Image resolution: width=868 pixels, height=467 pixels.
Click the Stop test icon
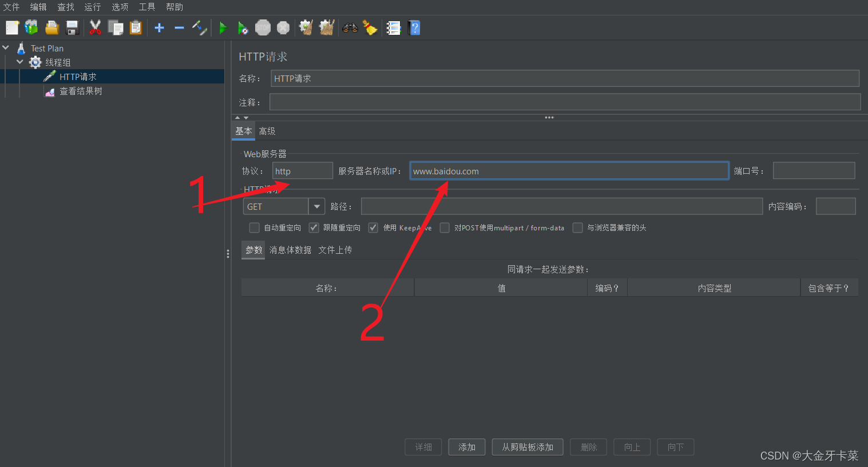click(263, 27)
